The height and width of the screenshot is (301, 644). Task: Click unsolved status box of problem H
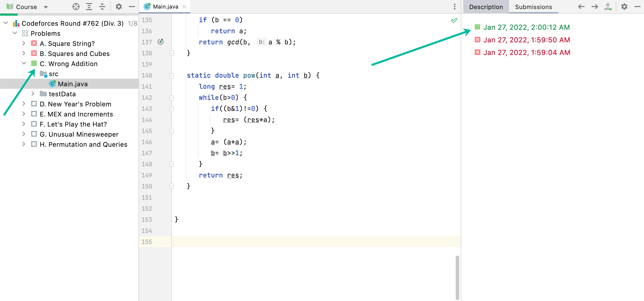coord(34,144)
